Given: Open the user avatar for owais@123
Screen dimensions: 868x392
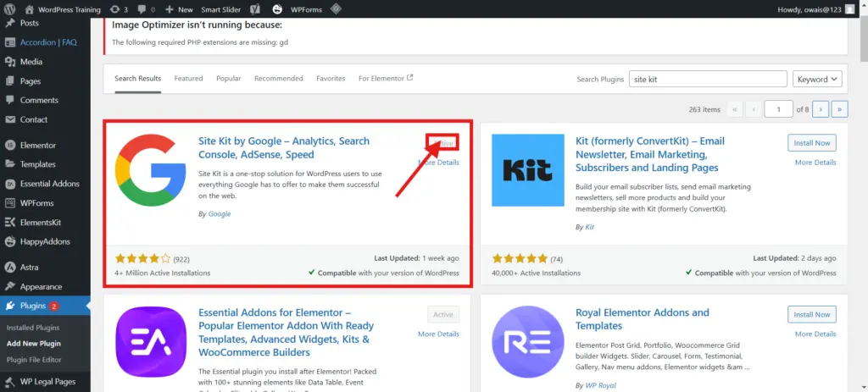Looking at the screenshot, I should tap(849, 9).
